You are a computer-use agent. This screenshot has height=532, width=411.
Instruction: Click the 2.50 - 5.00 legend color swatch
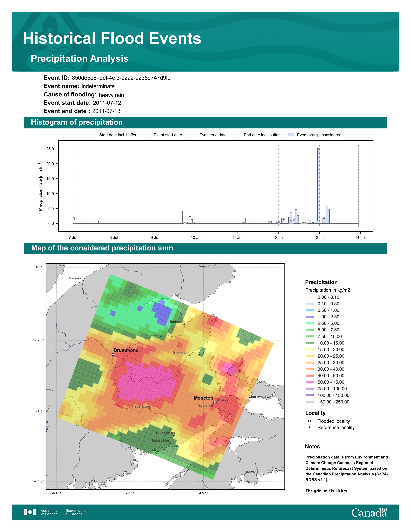coord(309,324)
